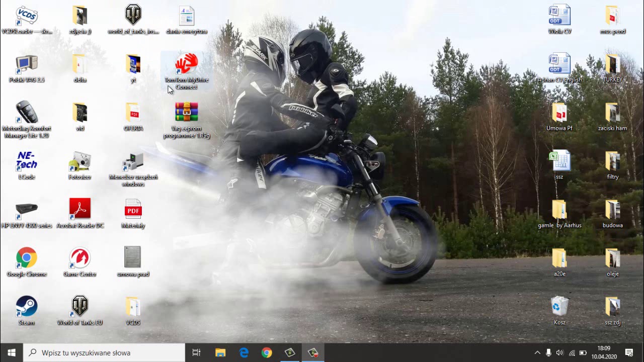Open the vid folder

tap(80, 117)
